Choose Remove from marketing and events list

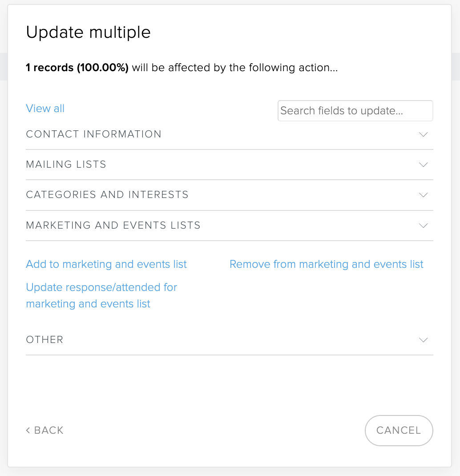click(x=327, y=264)
